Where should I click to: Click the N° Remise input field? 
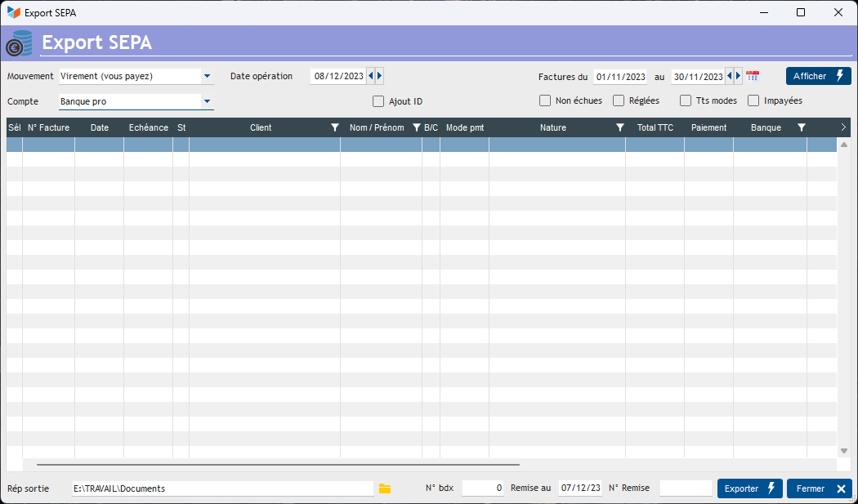685,488
